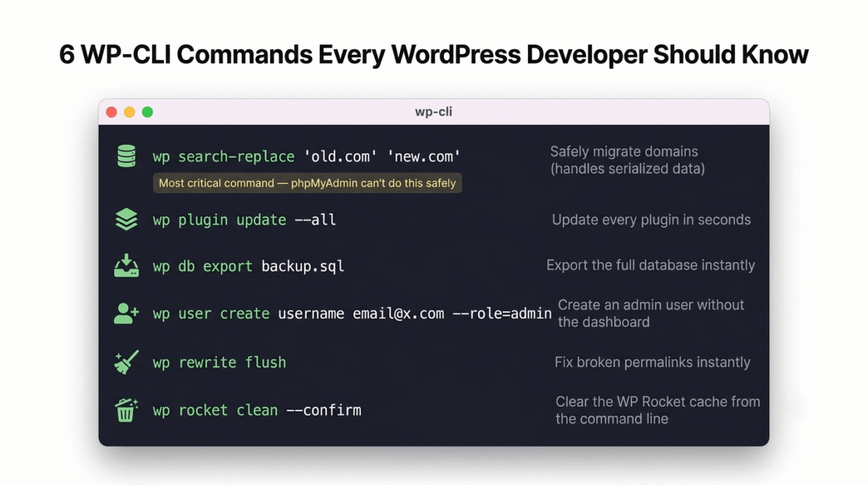868x485 pixels.
Task: Click the trash can icon beside rocket clean
Action: tap(127, 410)
